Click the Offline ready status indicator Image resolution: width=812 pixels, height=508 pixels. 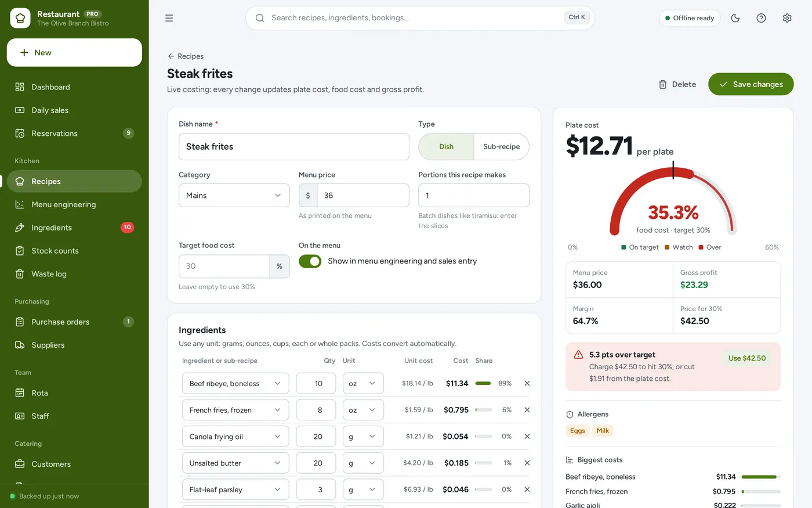pos(690,18)
